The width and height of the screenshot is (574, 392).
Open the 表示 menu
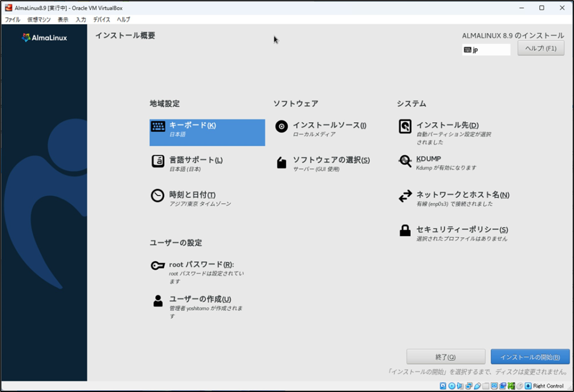coord(63,20)
